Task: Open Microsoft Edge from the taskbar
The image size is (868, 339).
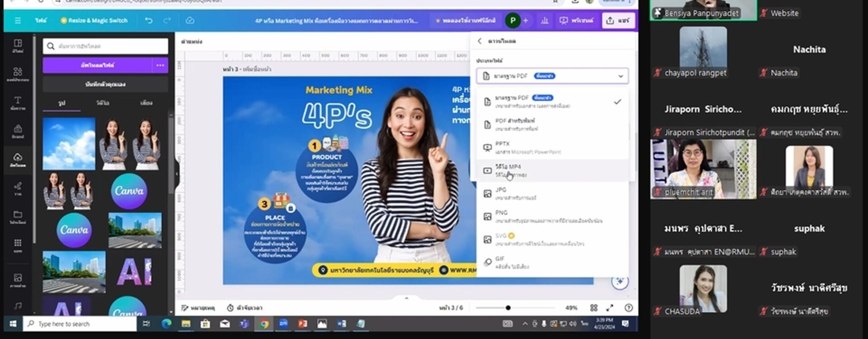Action: click(166, 324)
